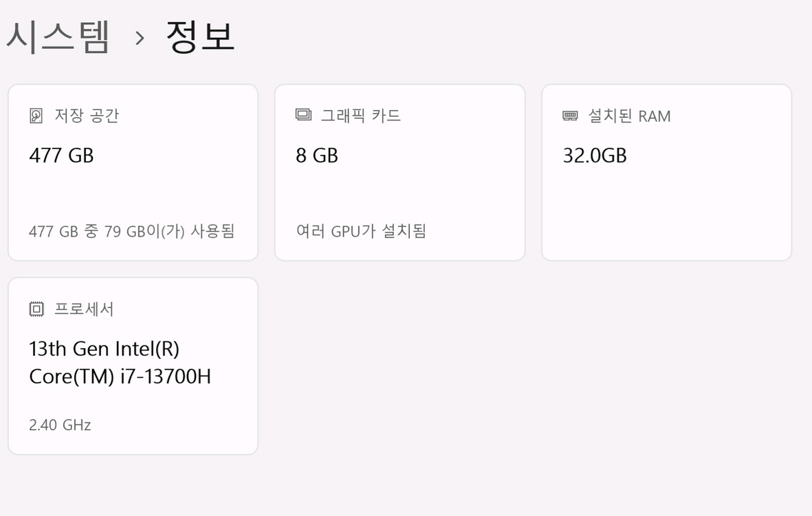This screenshot has width=812, height=516.
Task: Click the 477 GB storage value
Action: pyautogui.click(x=60, y=155)
